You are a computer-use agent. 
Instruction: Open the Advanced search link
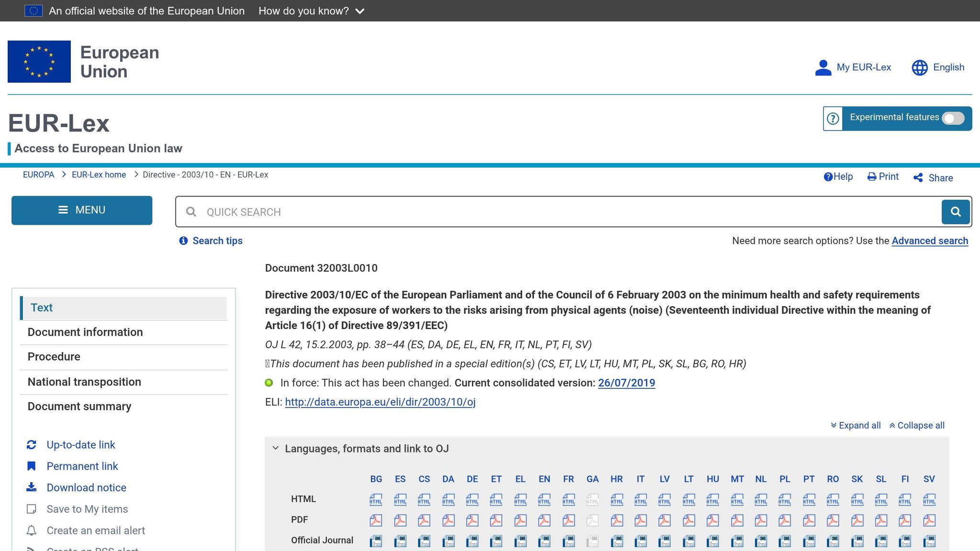coord(930,241)
